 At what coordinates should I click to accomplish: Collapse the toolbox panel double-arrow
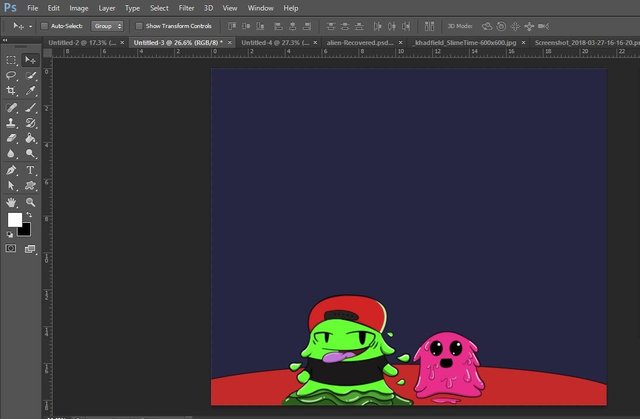(5, 40)
